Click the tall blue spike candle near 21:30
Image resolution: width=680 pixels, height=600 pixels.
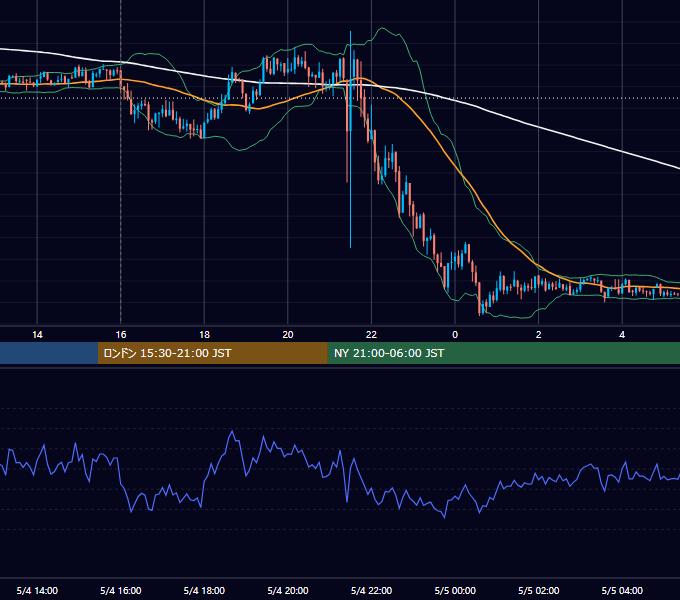pyautogui.click(x=350, y=139)
